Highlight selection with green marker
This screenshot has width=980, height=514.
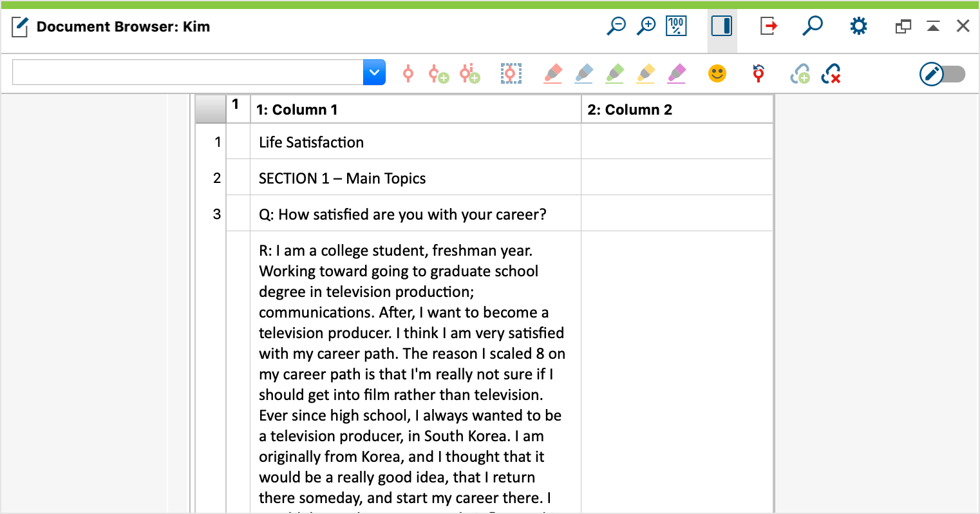coord(615,73)
